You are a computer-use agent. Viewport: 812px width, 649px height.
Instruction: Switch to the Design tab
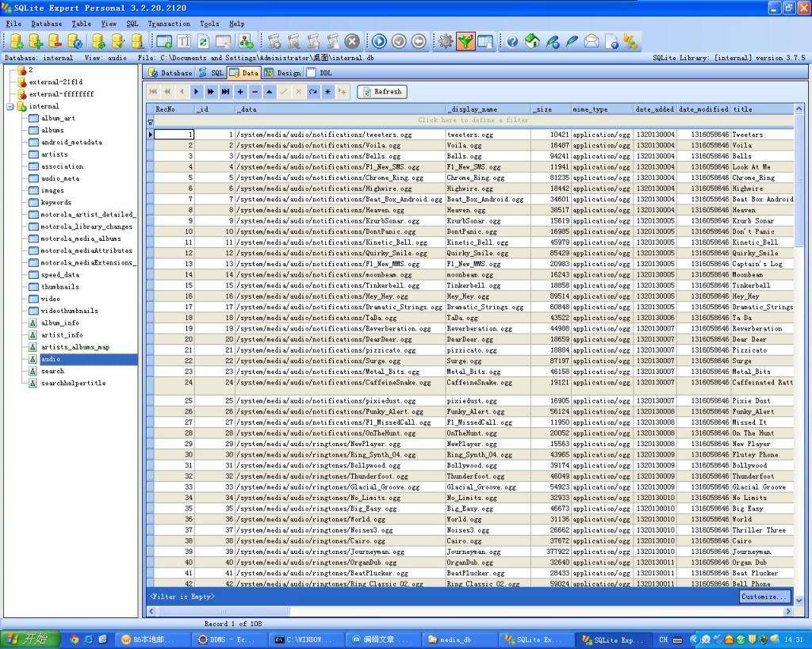coord(283,73)
